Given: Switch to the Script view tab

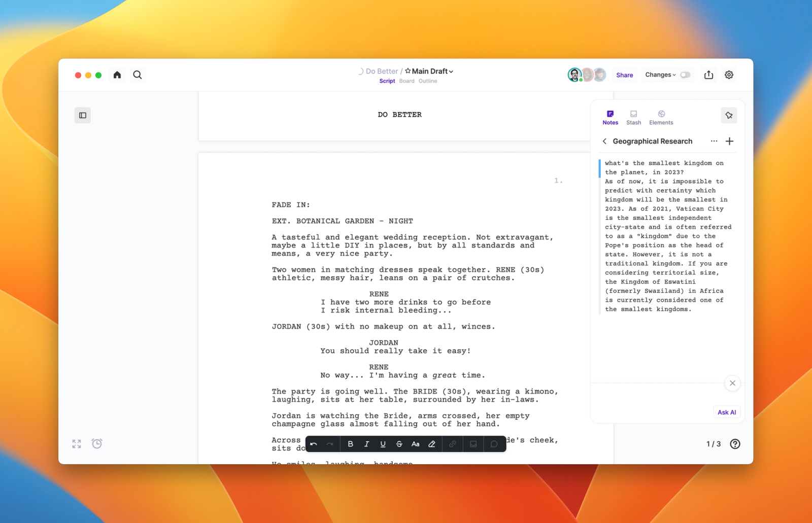Looking at the screenshot, I should click(387, 81).
